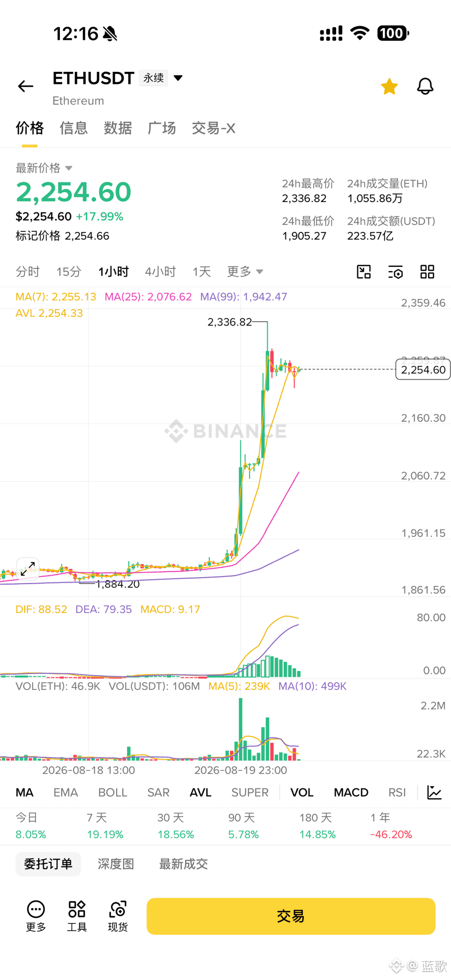The height and width of the screenshot is (980, 451).
Task: Tap the 180 天 14.85% change value
Action: click(318, 834)
